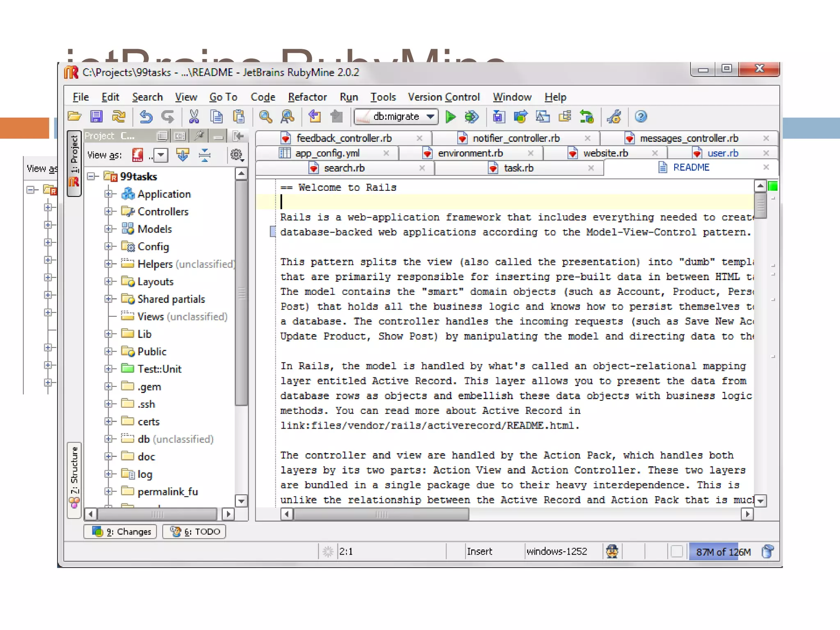Run garbage collector trash icon

tap(768, 552)
